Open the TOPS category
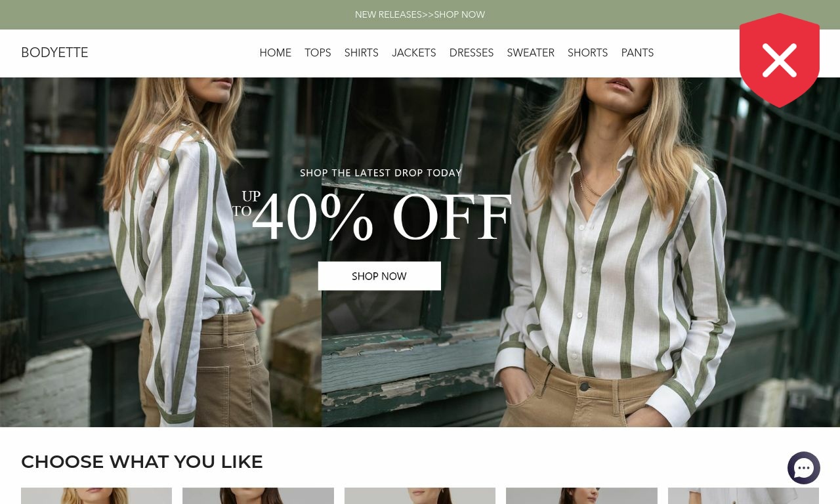This screenshot has height=504, width=840. 318,53
